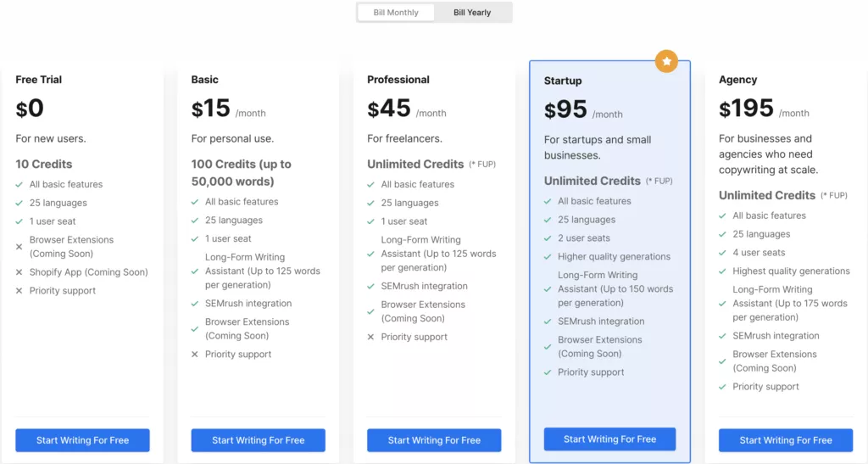This screenshot has width=868, height=464.
Task: Click the Startup plan title
Action: tap(563, 81)
